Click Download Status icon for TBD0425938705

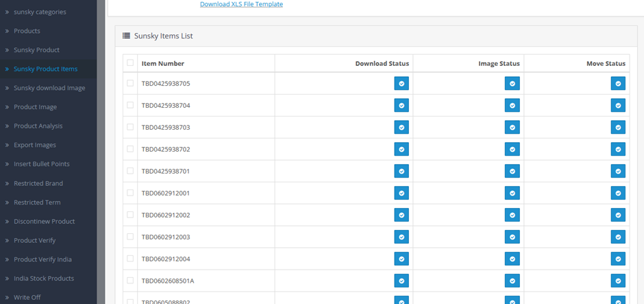point(401,84)
